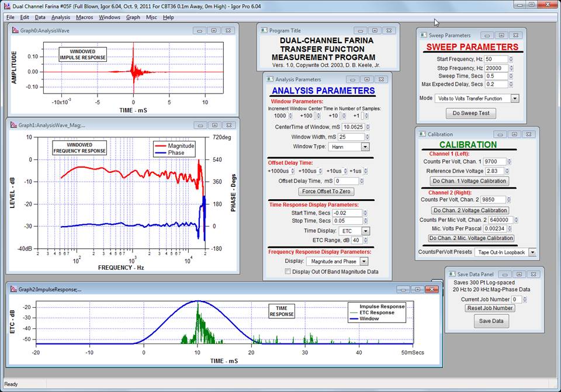Run Do Chan. 1 Voltage Calibration
The height and width of the screenshot is (392, 561).
[469, 181]
